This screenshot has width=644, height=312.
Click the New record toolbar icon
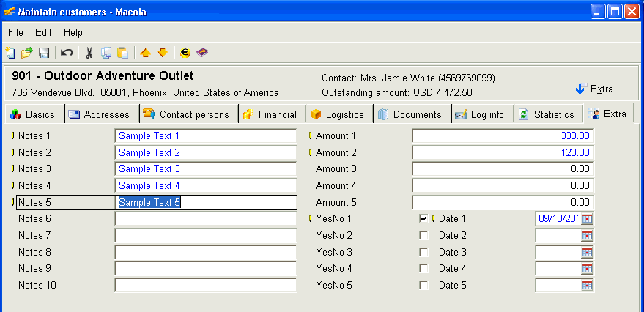click(10, 53)
